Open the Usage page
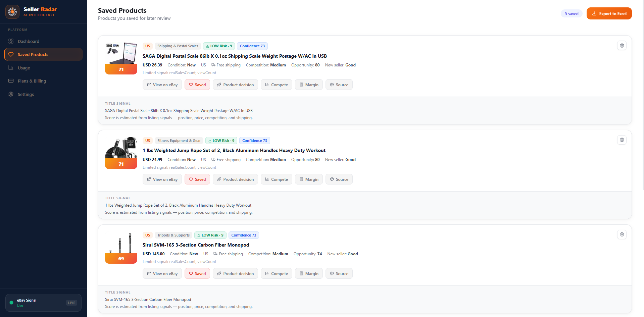 [x=44, y=68]
